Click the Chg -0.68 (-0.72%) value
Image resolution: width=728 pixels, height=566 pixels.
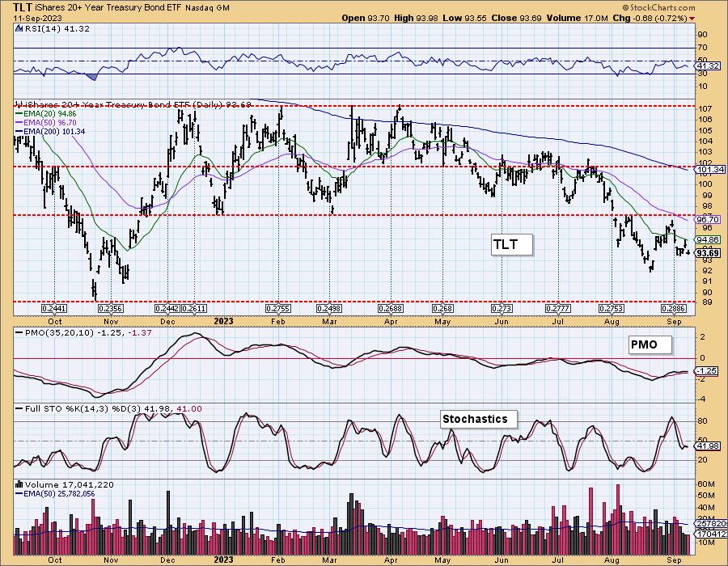coord(650,18)
